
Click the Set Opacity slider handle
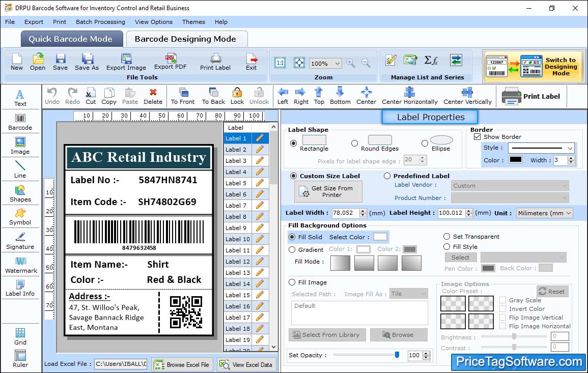[x=397, y=355]
